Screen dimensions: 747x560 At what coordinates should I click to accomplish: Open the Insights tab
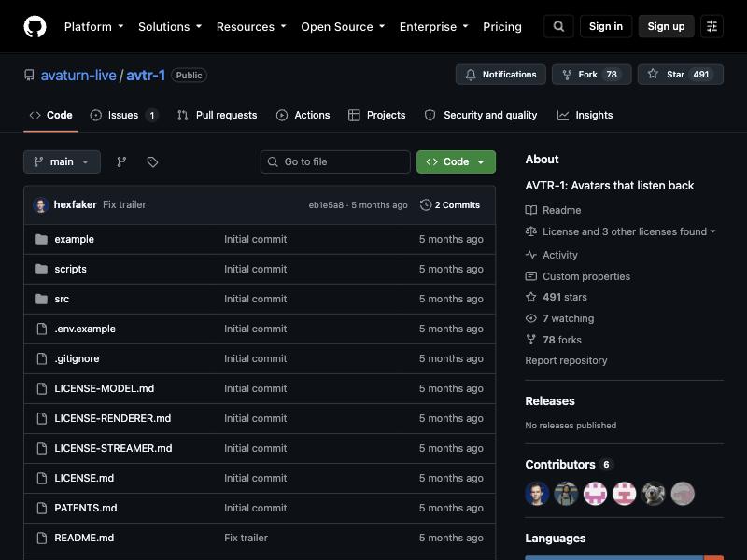[585, 115]
